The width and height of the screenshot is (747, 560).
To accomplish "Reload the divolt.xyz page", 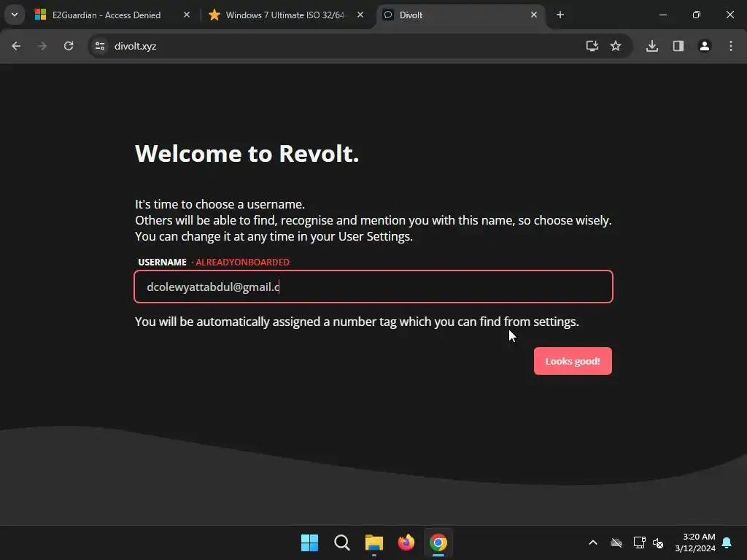I will [x=69, y=46].
